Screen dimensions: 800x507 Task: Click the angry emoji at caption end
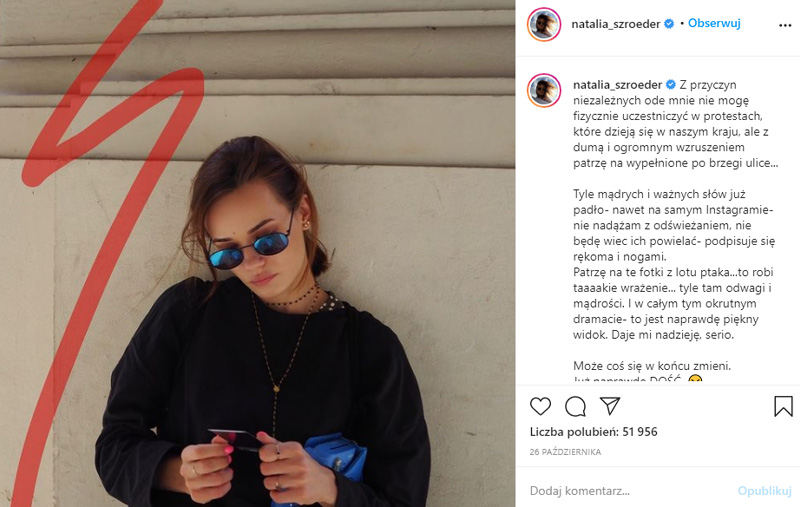(695, 379)
